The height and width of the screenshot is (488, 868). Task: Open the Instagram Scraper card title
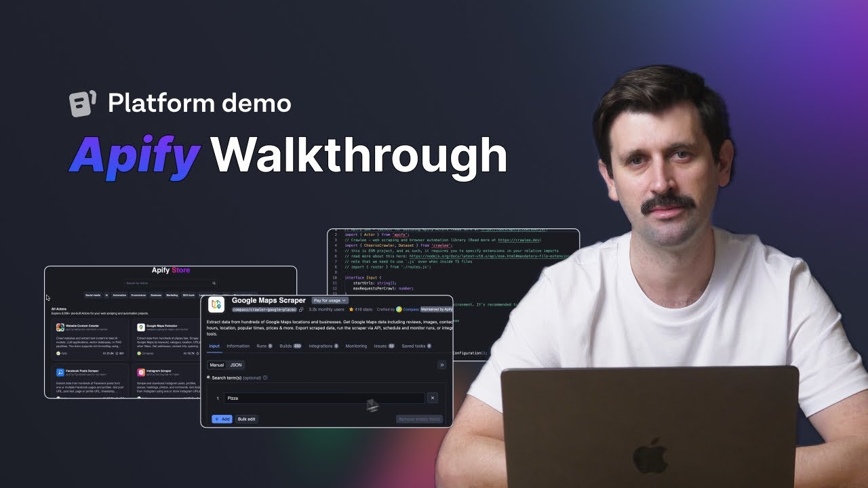pyautogui.click(x=159, y=371)
